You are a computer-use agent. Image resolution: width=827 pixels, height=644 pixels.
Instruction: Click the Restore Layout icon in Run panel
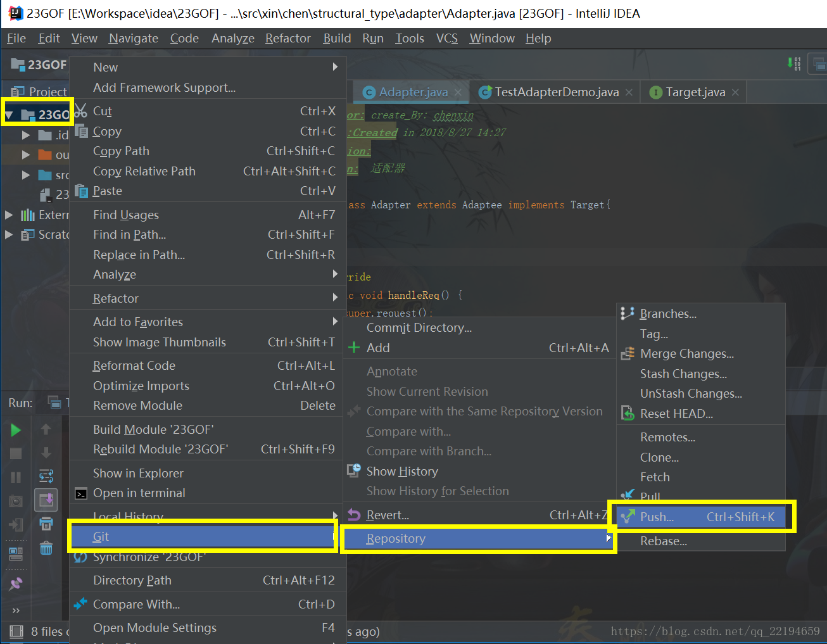16,554
